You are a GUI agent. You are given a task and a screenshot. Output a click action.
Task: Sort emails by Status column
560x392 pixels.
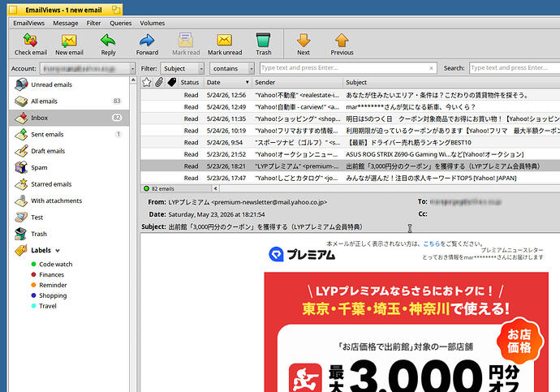click(x=190, y=82)
